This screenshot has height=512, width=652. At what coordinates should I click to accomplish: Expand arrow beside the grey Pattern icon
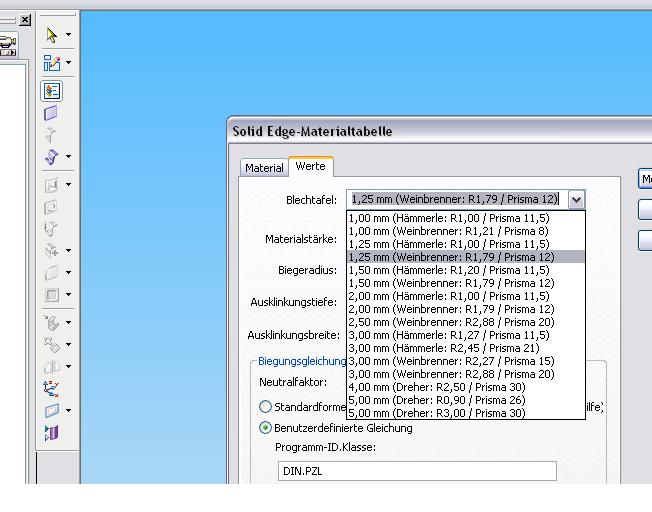(68, 344)
